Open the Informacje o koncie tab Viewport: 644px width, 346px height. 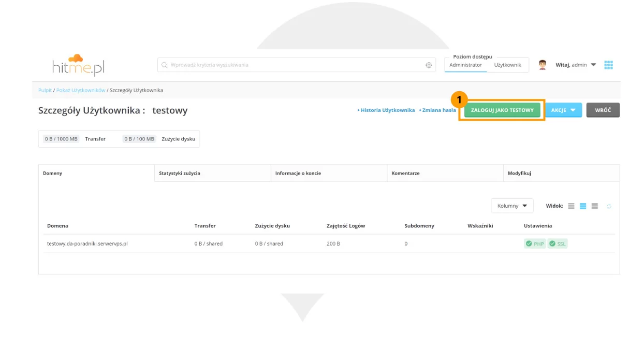329,173
